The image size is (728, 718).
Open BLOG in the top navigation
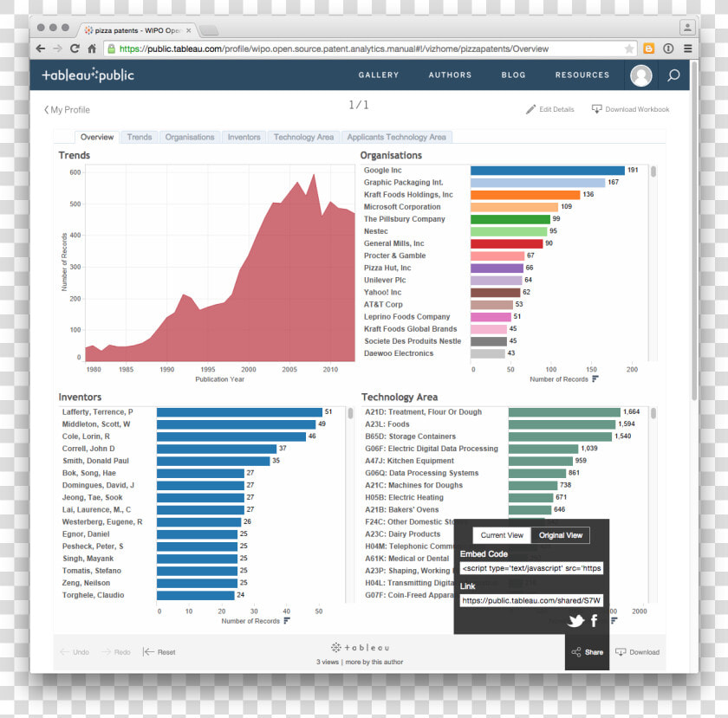pos(513,74)
